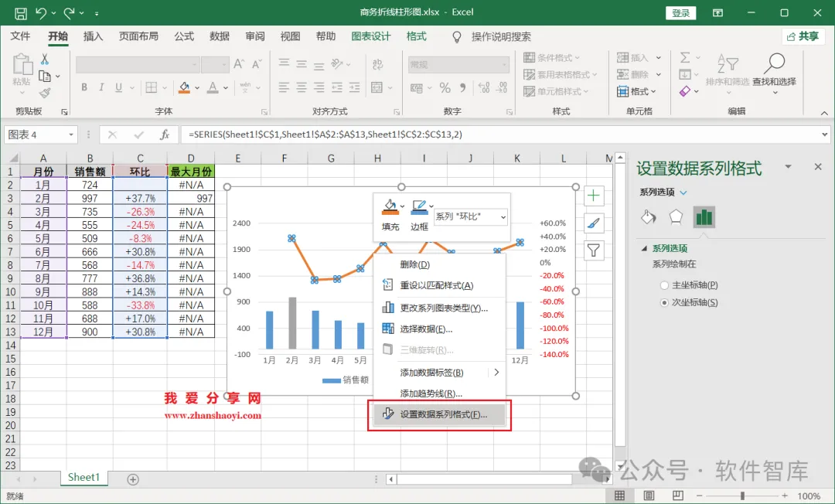Toggle Italic formatting button

(101, 87)
